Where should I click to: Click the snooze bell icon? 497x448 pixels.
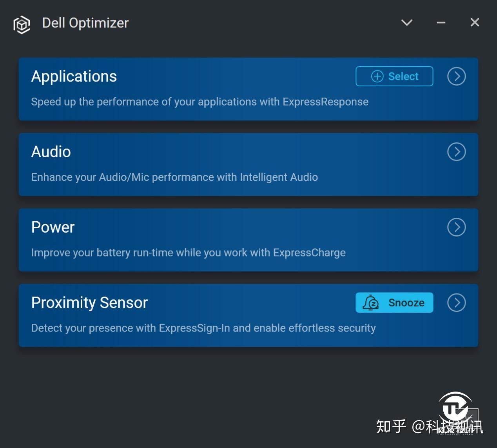click(370, 303)
